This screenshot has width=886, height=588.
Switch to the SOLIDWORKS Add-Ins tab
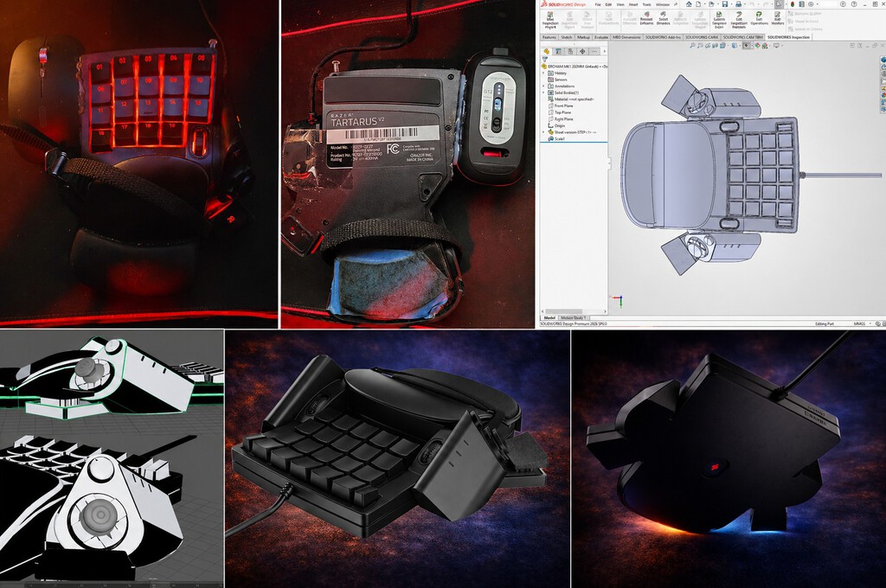point(663,37)
